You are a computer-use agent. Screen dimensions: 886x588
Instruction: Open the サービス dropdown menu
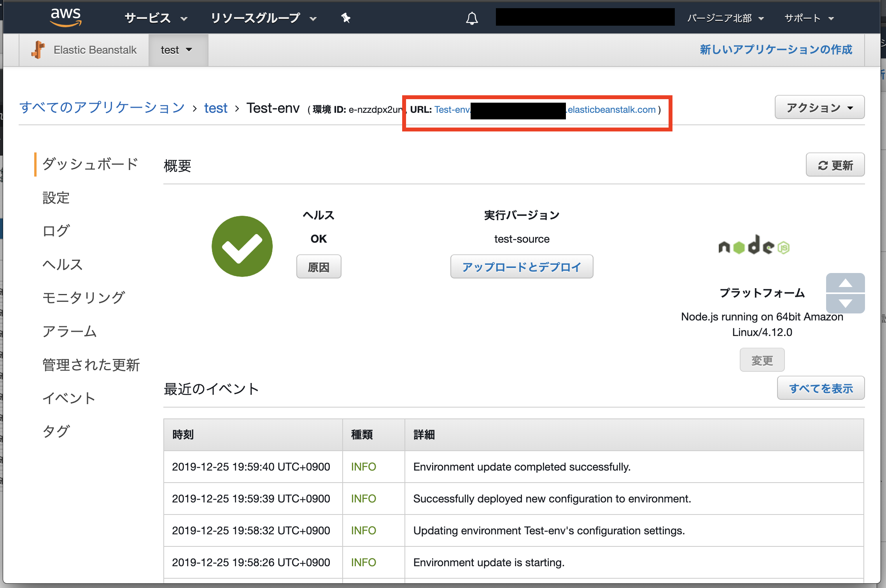(x=156, y=18)
